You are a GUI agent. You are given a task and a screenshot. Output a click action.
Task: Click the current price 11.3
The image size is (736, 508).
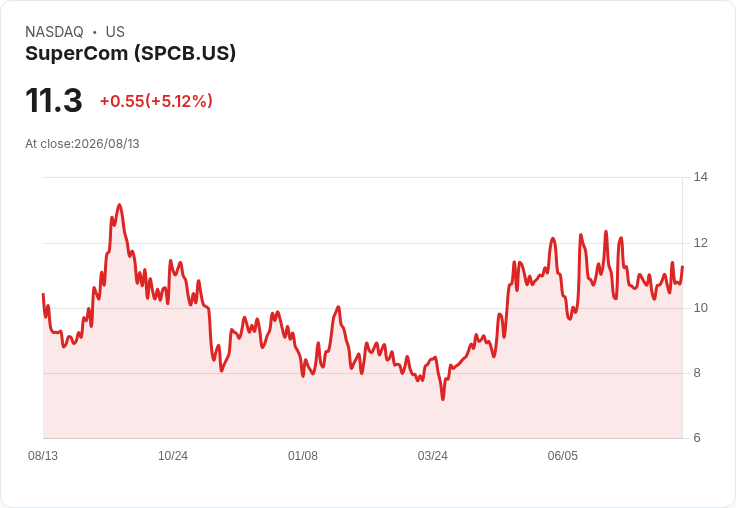coord(54,100)
